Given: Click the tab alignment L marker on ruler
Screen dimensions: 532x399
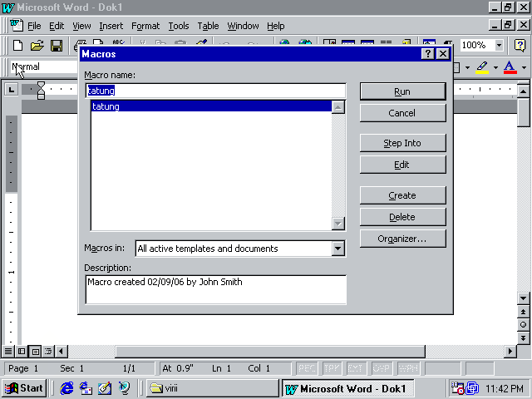Looking at the screenshot, I should (x=12, y=90).
